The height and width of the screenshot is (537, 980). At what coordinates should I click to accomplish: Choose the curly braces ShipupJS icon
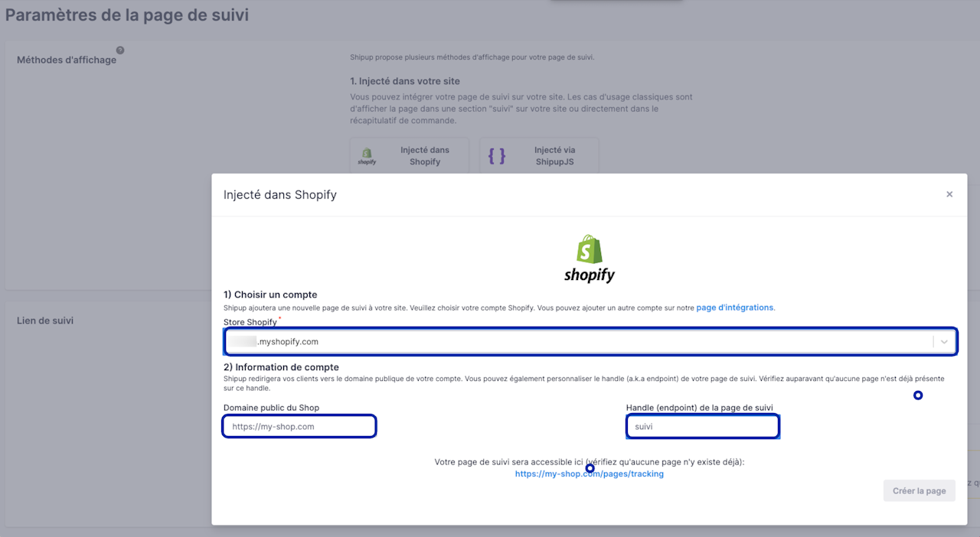(x=497, y=156)
